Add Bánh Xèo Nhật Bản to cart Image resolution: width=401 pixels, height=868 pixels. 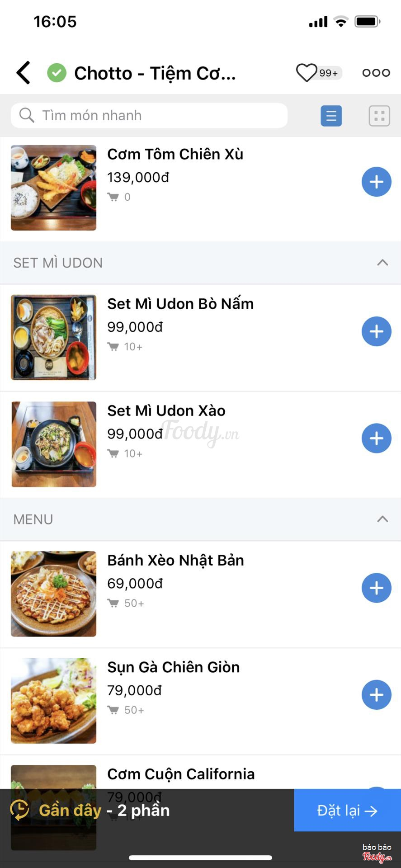pyautogui.click(x=376, y=588)
